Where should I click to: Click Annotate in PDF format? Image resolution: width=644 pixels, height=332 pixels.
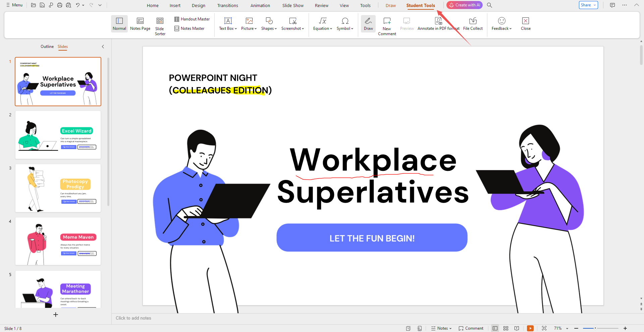pos(438,24)
